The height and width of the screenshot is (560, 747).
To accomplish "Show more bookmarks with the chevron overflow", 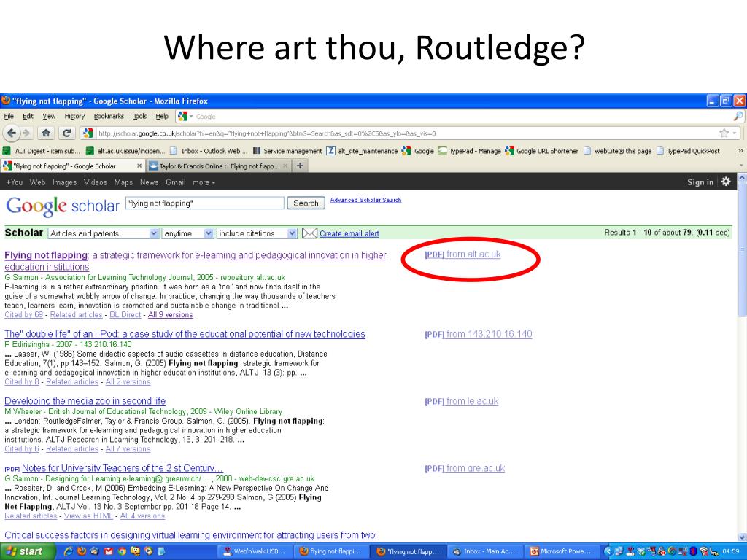I will (x=740, y=151).
